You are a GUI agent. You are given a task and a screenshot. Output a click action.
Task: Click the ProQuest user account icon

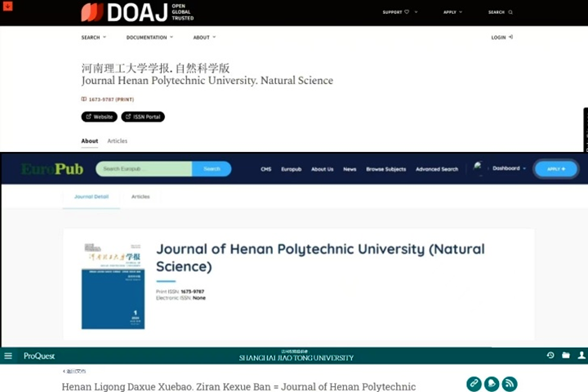(x=581, y=356)
